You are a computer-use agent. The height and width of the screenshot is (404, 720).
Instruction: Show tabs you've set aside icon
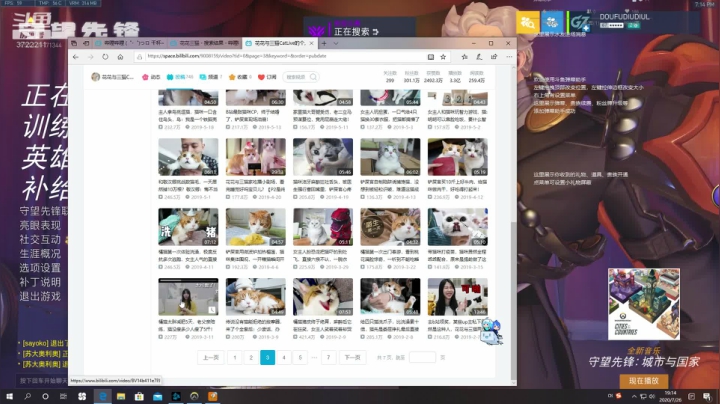74,43
